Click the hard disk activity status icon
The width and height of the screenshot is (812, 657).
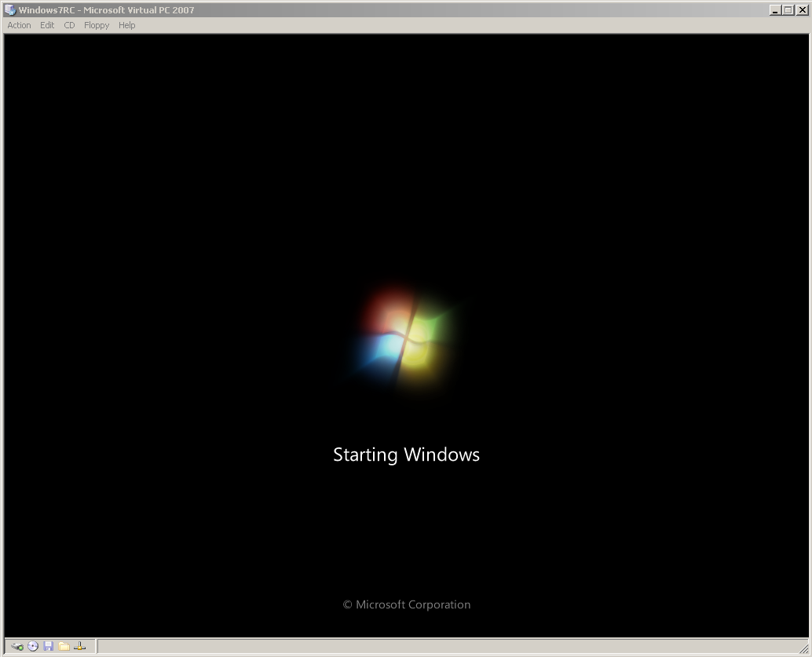coord(17,646)
